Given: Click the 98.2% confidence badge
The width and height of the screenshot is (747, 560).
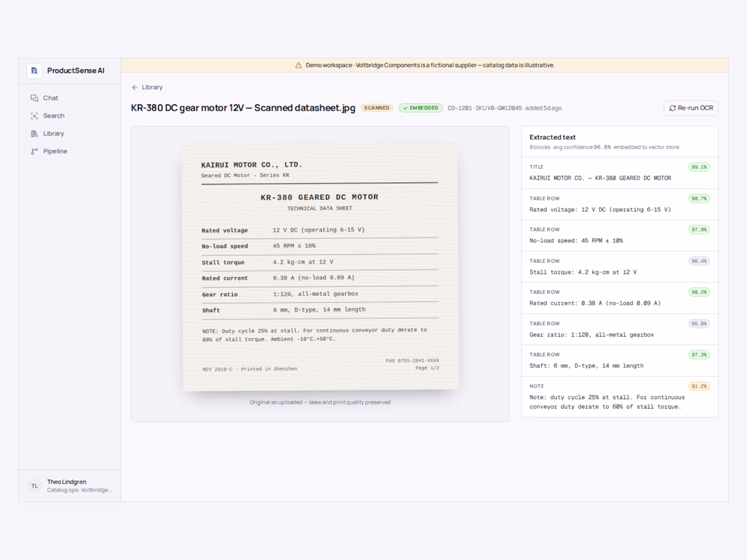Looking at the screenshot, I should click(699, 293).
